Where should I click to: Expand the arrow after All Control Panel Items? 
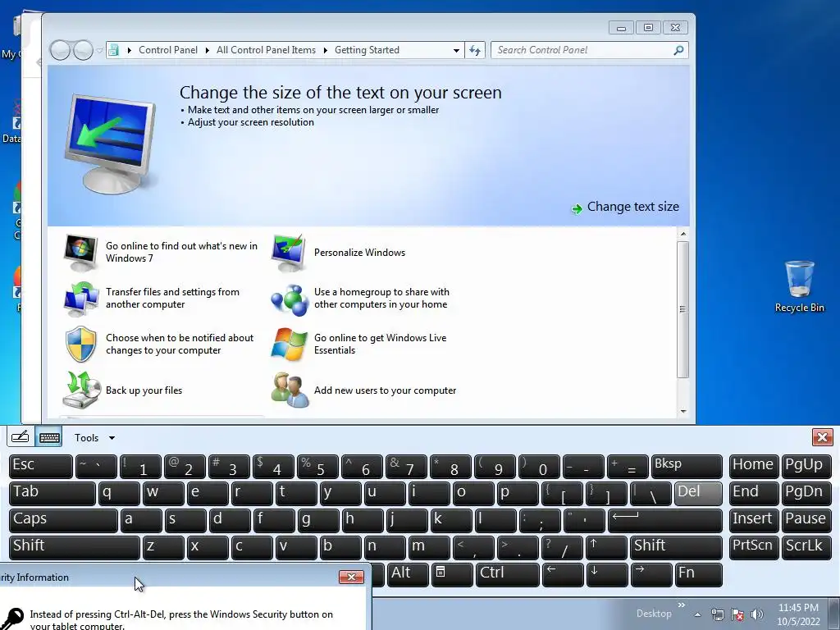[325, 50]
